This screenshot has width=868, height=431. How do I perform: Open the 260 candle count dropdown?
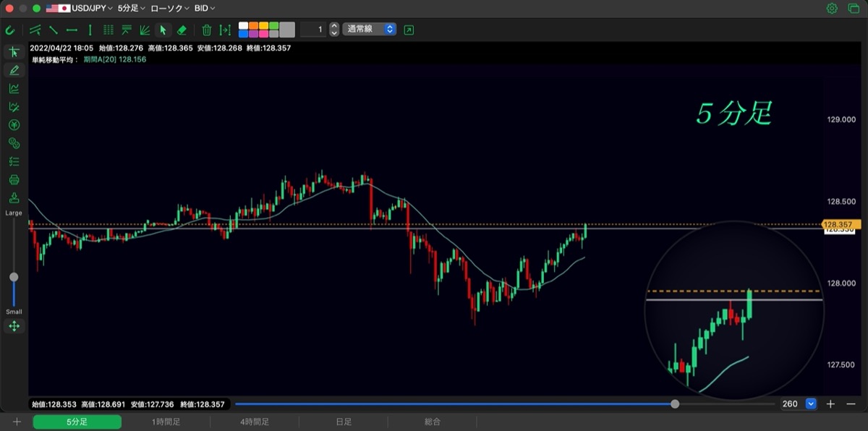811,404
